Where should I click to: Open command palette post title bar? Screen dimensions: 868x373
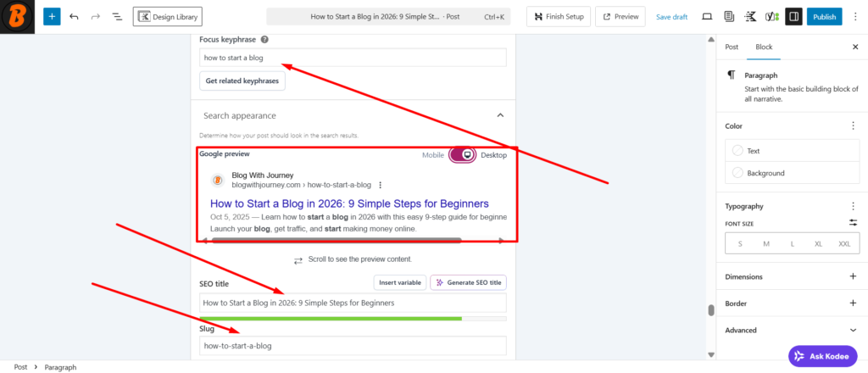(x=388, y=17)
